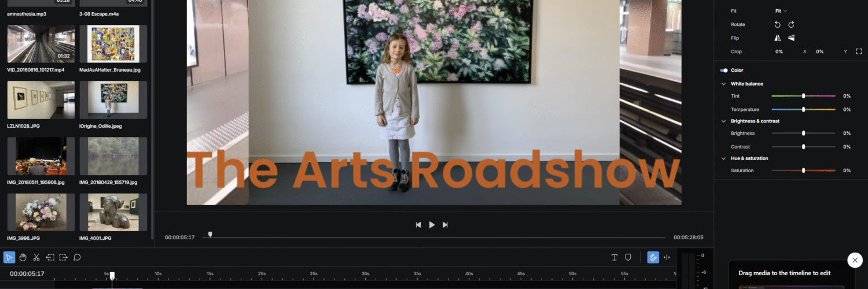Click the audio level meter
The height and width of the screenshot is (289, 868).
(x=687, y=271)
